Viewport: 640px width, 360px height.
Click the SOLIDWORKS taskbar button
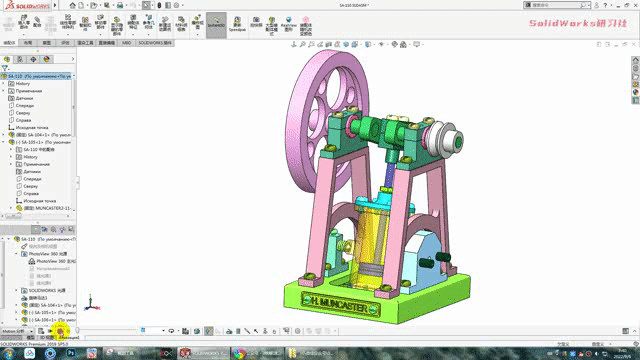(203, 353)
